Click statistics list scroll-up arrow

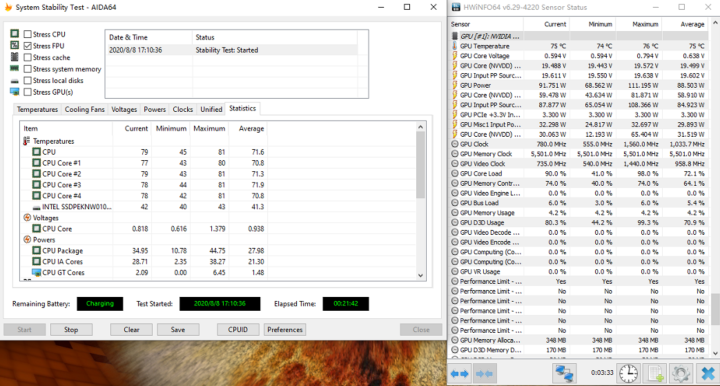click(x=420, y=127)
